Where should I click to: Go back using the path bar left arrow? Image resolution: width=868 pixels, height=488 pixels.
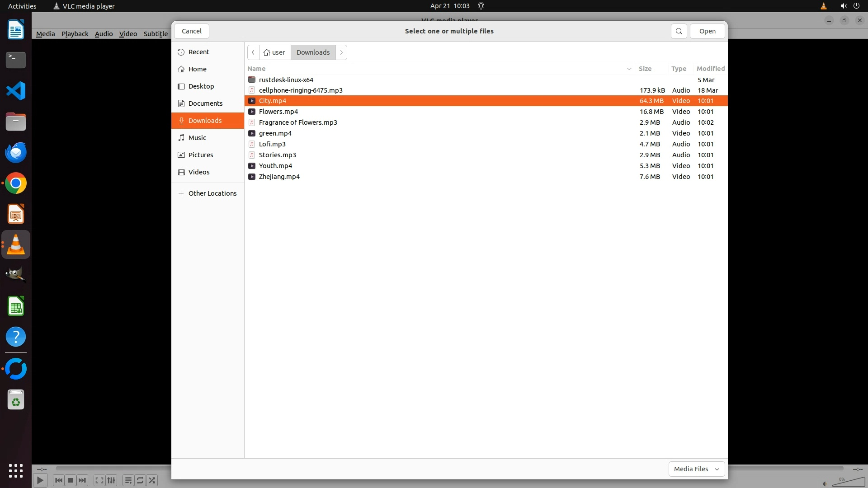[253, 52]
